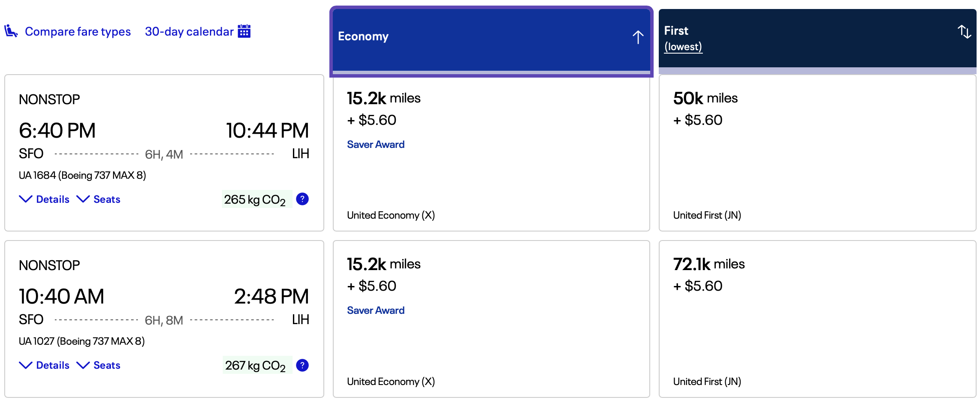The height and width of the screenshot is (403, 980).
Task: Click the Seats chevron icon for UA 1027
Action: click(x=83, y=365)
